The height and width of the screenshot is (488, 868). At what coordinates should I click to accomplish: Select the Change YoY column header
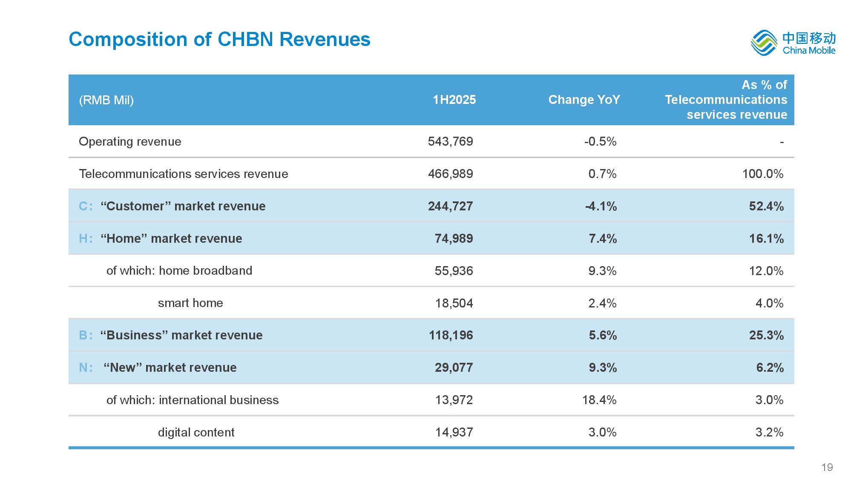[x=584, y=100]
